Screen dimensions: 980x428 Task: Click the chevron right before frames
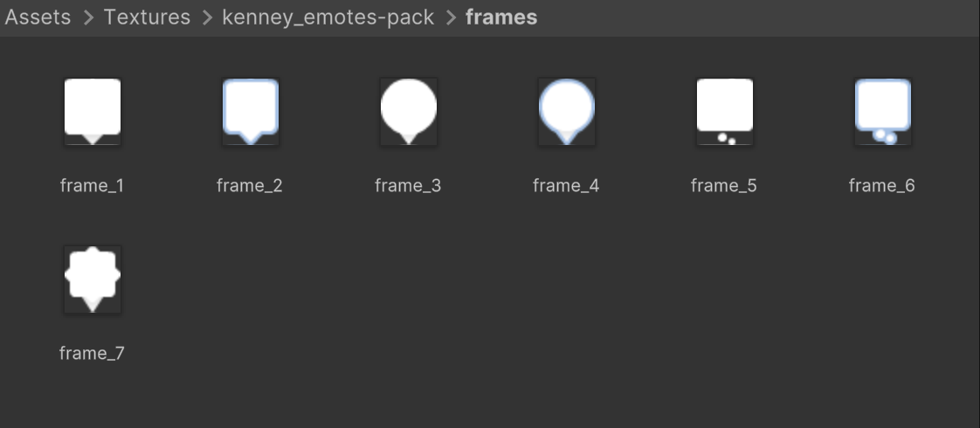[451, 18]
